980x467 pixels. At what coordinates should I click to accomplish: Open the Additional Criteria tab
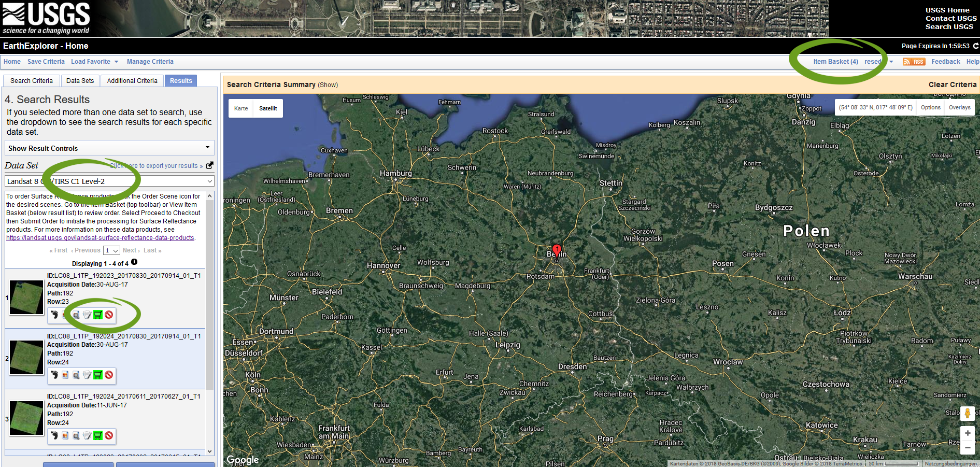pyautogui.click(x=132, y=81)
